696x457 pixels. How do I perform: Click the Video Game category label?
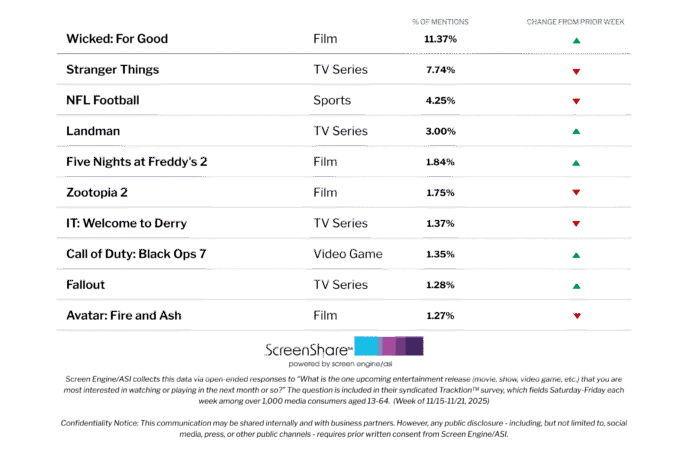tap(346, 254)
